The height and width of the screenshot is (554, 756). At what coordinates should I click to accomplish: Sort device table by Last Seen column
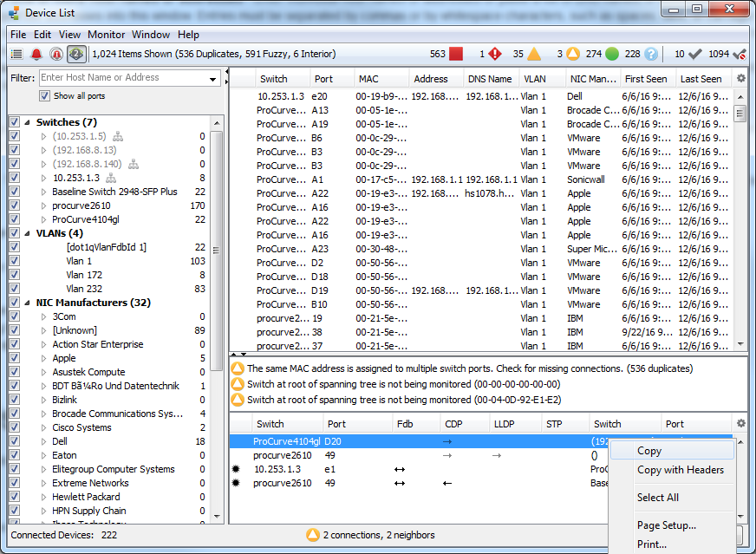pos(703,79)
